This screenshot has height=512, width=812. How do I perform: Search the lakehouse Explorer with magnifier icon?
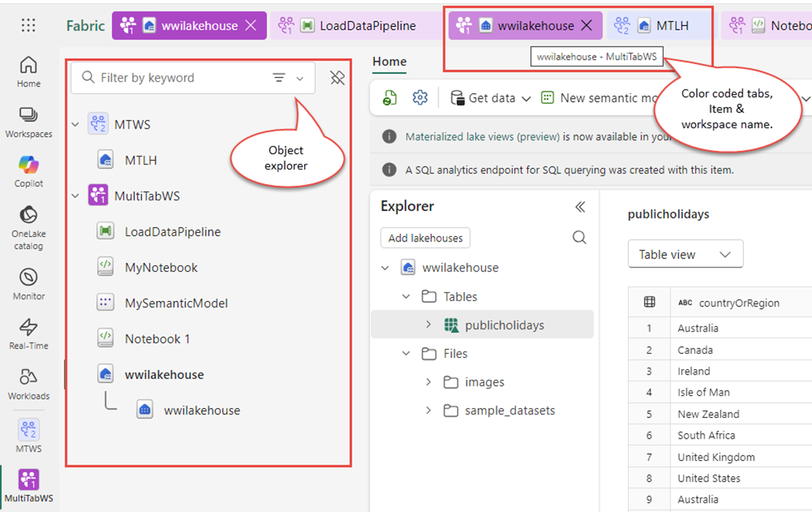click(579, 238)
